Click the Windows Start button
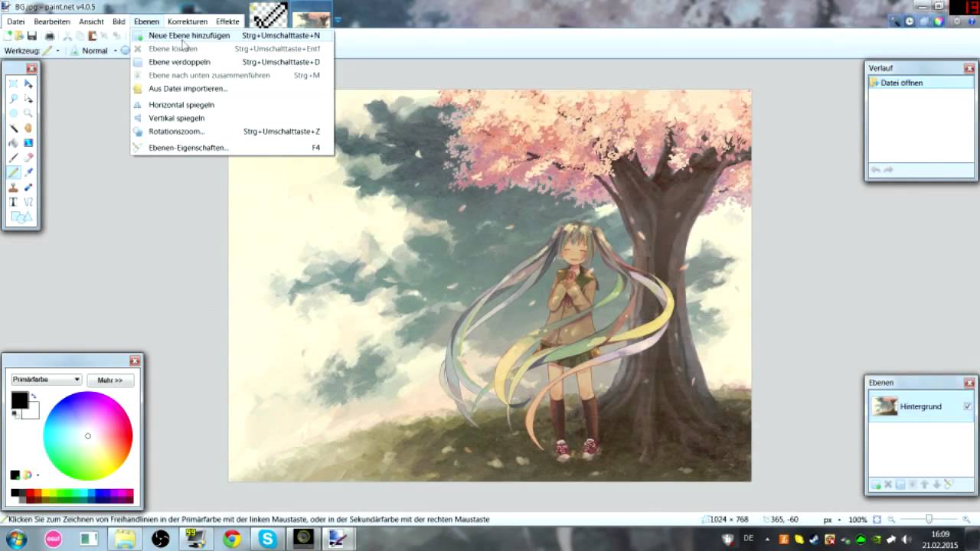Screen dimensions: 980x551 click(16, 539)
